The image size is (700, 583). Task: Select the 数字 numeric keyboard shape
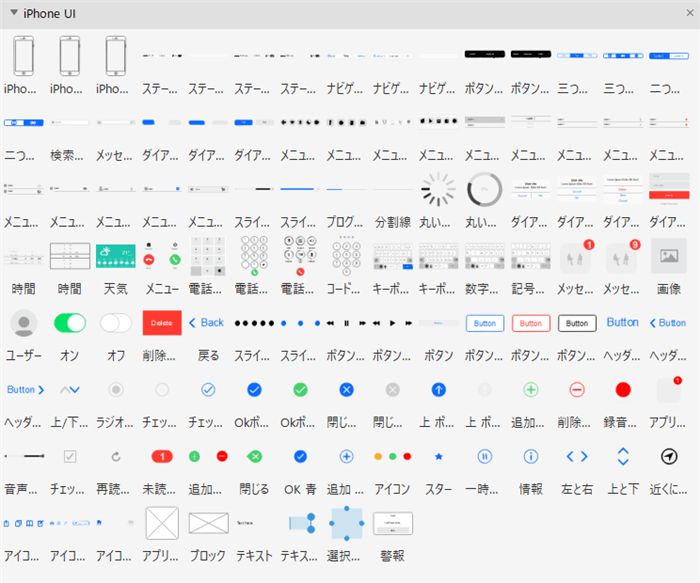pos(484,256)
